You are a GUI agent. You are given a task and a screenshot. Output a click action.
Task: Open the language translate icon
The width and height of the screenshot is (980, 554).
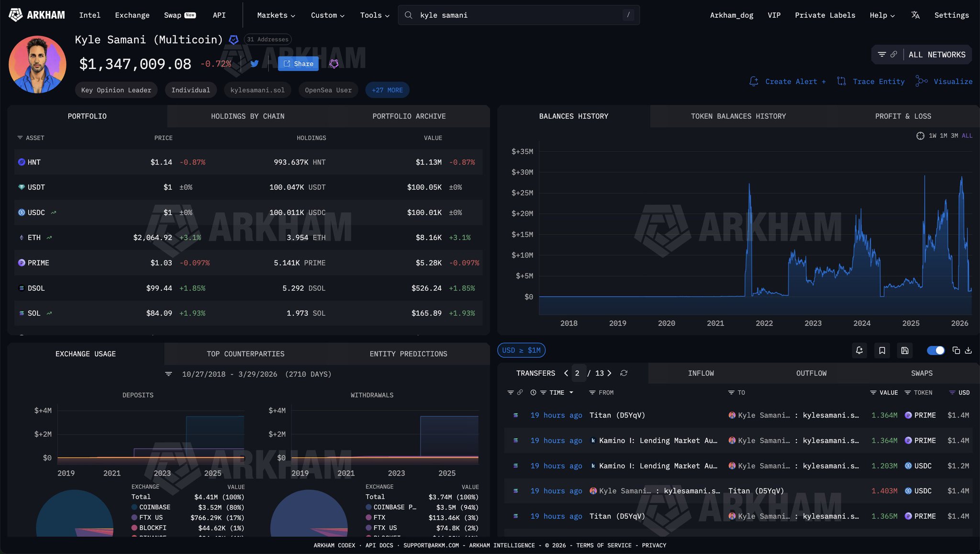[x=915, y=15]
